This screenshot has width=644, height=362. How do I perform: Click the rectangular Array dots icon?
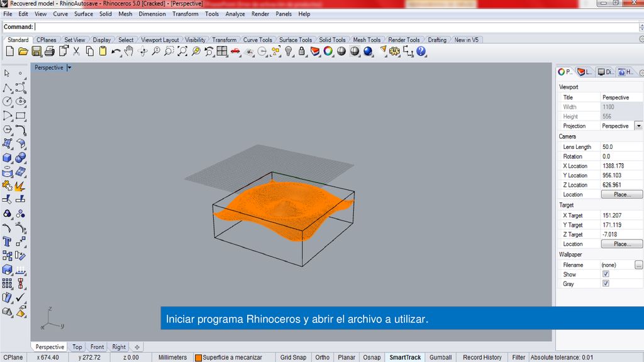[x=7, y=283]
